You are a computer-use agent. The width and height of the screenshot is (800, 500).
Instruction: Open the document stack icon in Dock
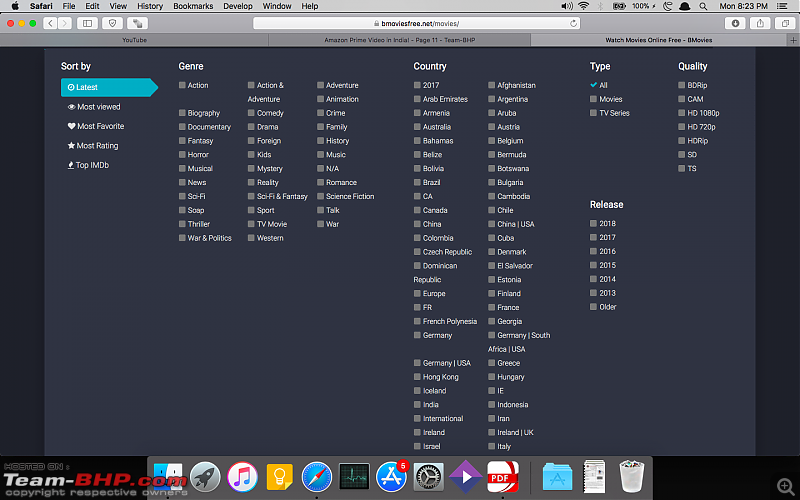pyautogui.click(x=594, y=476)
